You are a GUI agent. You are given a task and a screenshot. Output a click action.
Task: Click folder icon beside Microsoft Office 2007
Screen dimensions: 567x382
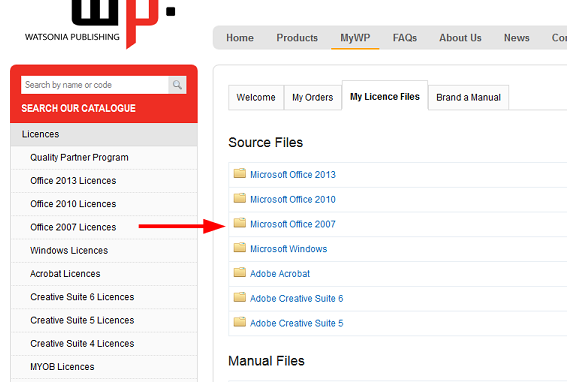click(x=240, y=223)
